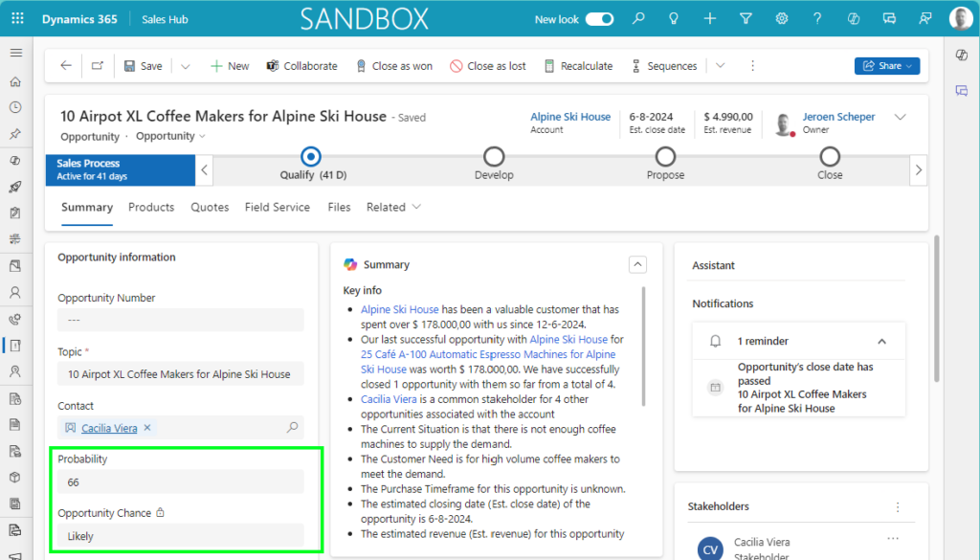Open Cacilia Viera link in summary
980x560 pixels.
tap(389, 399)
